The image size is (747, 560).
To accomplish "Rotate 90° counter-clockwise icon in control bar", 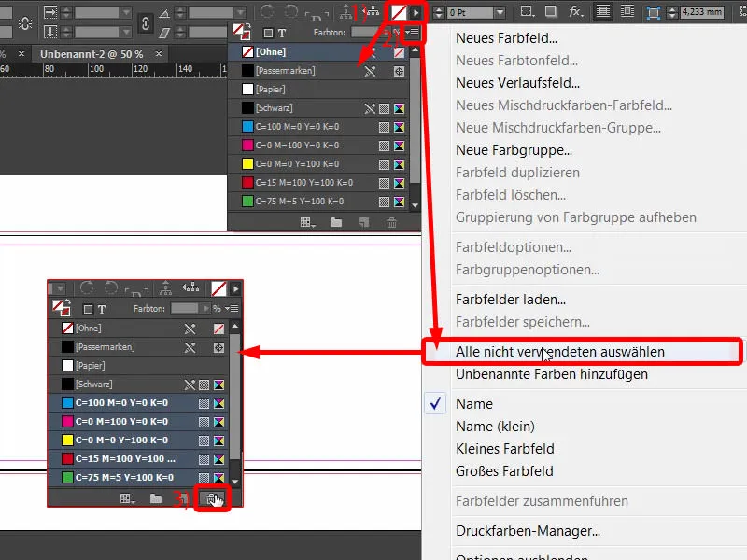I will pyautogui.click(x=290, y=11).
